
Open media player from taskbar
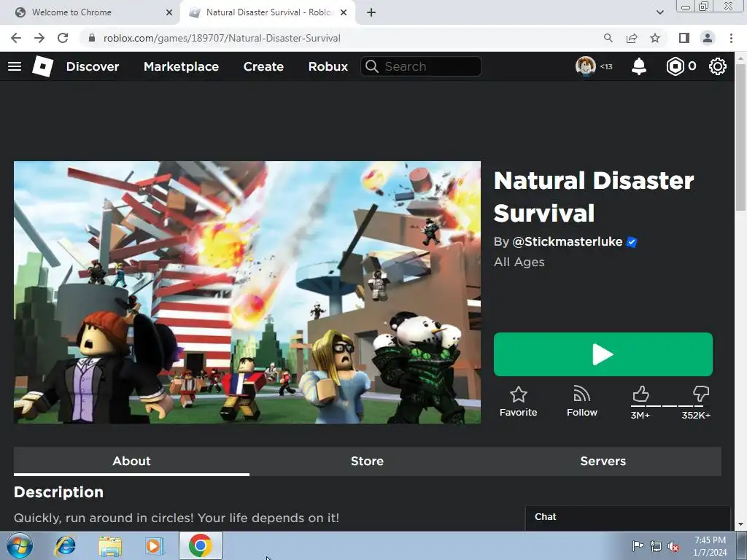pyautogui.click(x=155, y=546)
